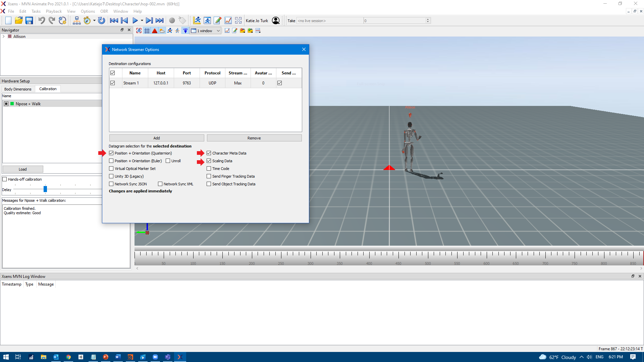Undo the last action in the toolbar
Screen dimensions: 644x362
(x=41, y=20)
